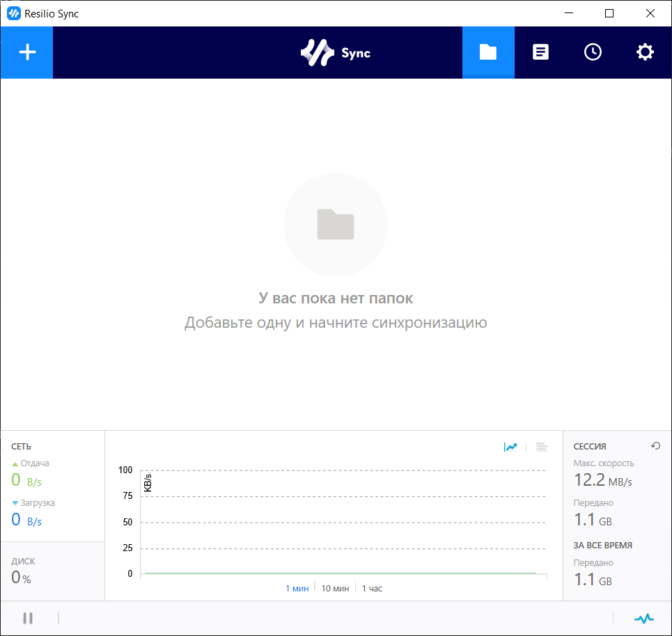Click the Resilio Sync logo in header
The width and height of the screenshot is (672, 636).
point(336,53)
